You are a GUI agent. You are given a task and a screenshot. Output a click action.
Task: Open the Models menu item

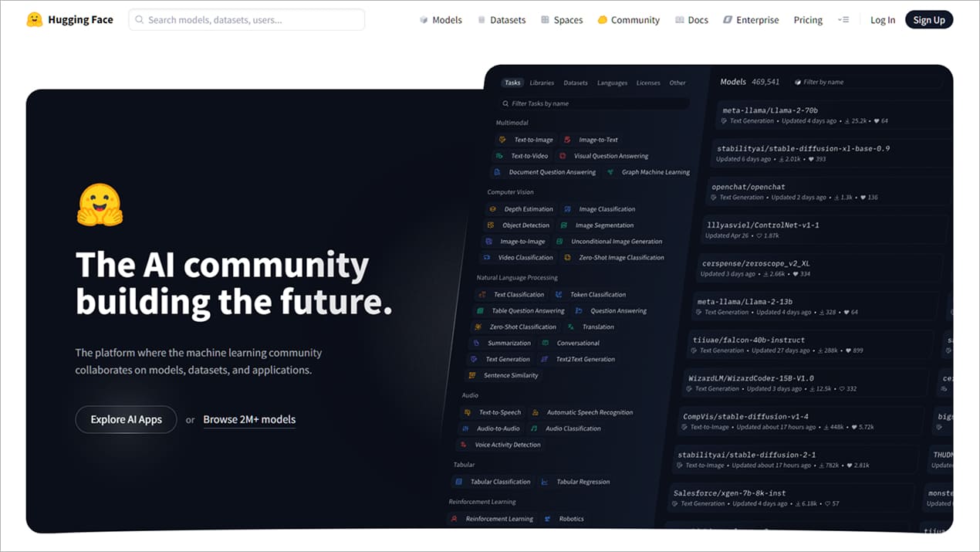point(447,20)
